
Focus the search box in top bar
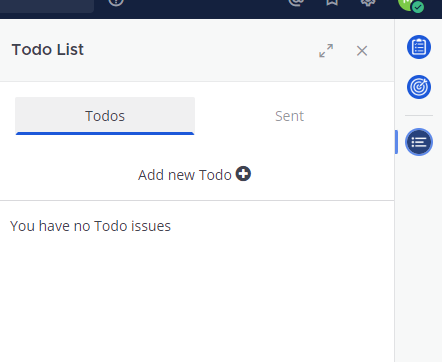click(x=47, y=6)
